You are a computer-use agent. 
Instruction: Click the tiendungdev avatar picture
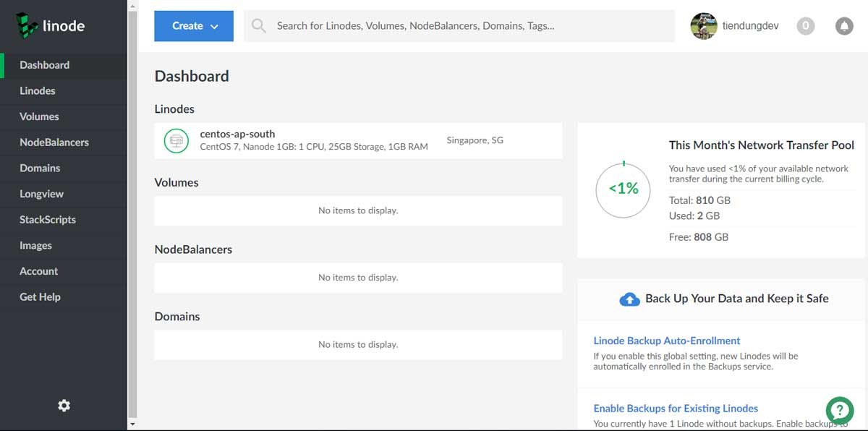704,26
